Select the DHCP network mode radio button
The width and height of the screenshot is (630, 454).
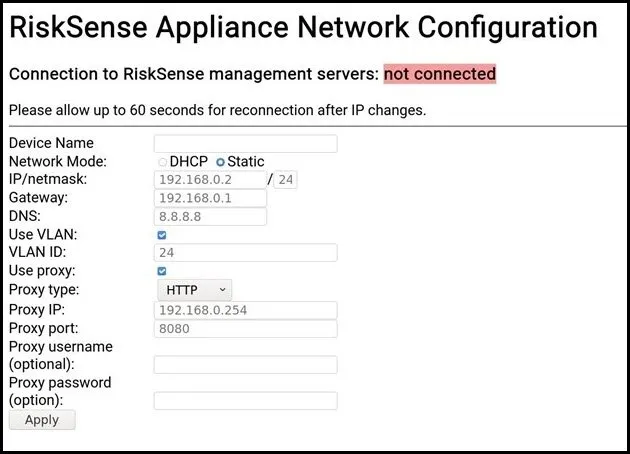162,162
